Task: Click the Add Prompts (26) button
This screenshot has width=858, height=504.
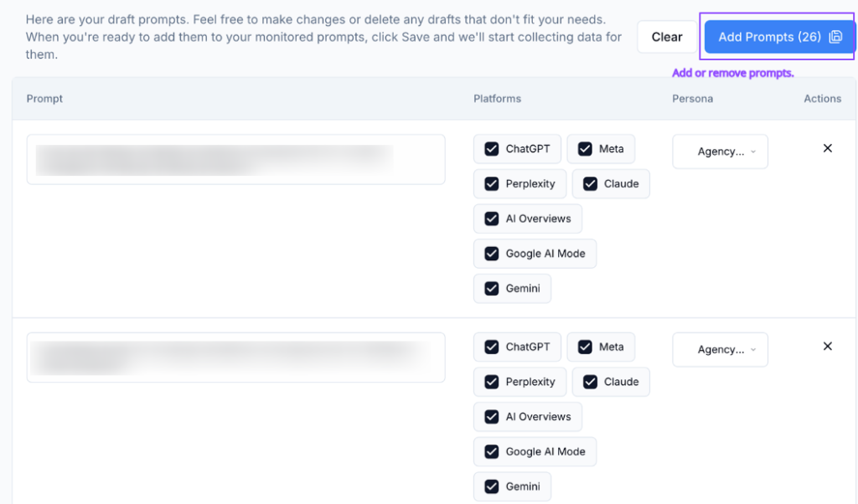Action: tap(769, 37)
